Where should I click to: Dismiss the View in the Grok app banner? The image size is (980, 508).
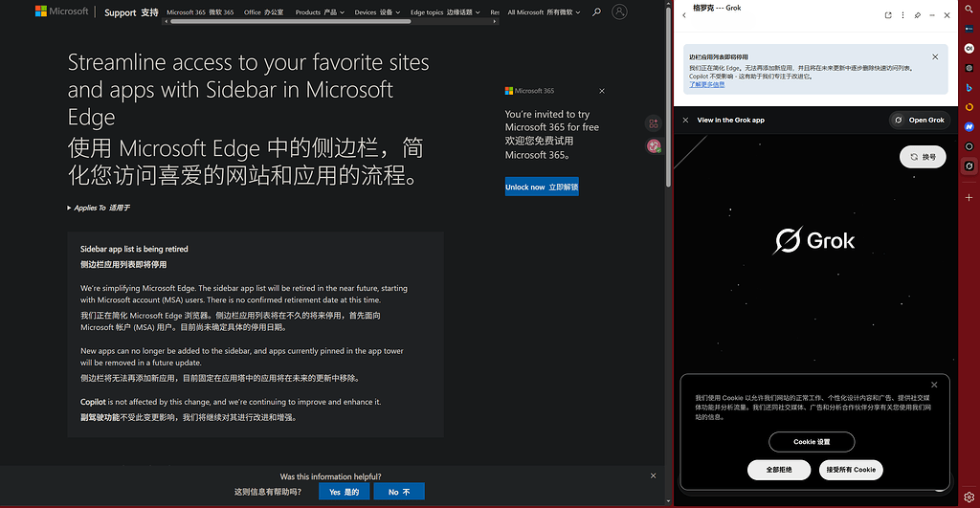(685, 120)
